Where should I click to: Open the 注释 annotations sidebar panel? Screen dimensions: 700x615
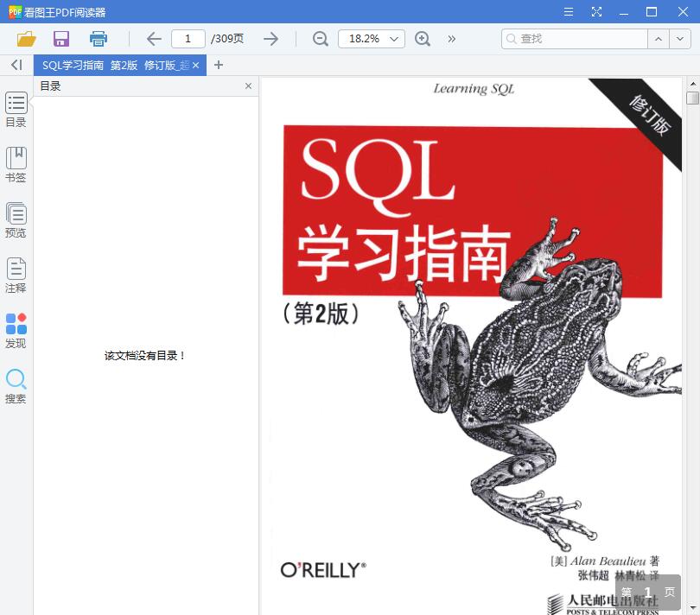[16, 276]
